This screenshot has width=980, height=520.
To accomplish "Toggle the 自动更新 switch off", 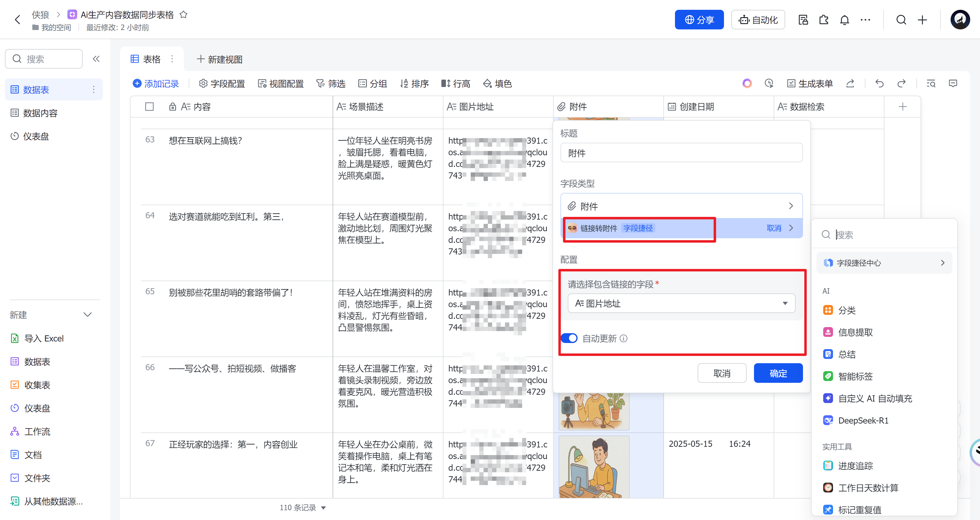I will (x=570, y=338).
